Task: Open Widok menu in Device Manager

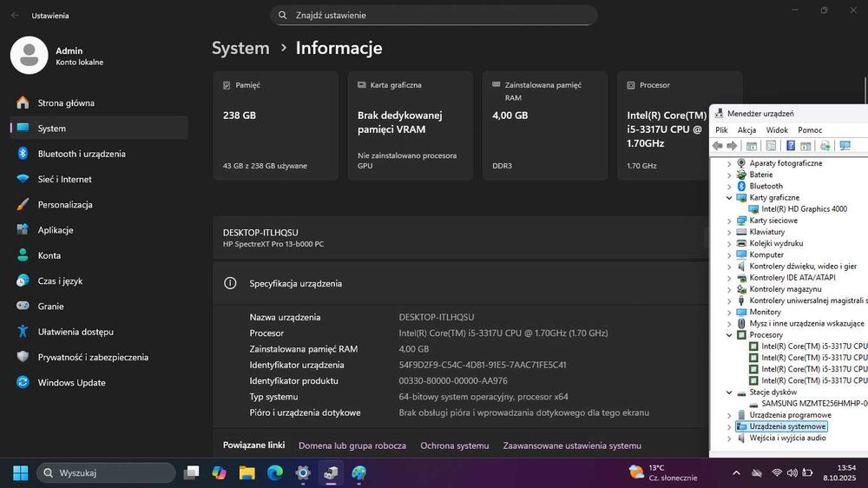Action: [x=777, y=130]
